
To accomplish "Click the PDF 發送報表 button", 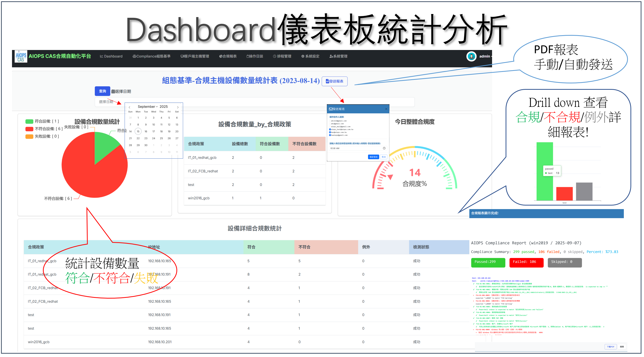I will click(x=335, y=81).
